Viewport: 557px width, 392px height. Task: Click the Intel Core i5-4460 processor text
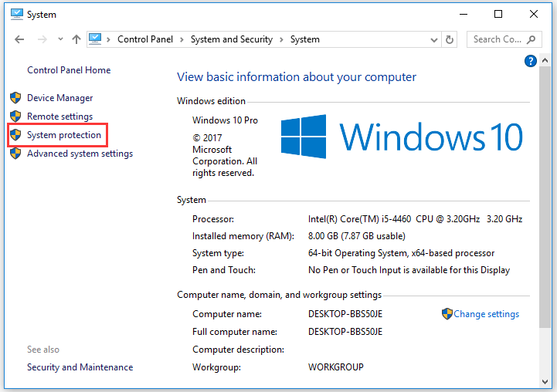pos(416,219)
